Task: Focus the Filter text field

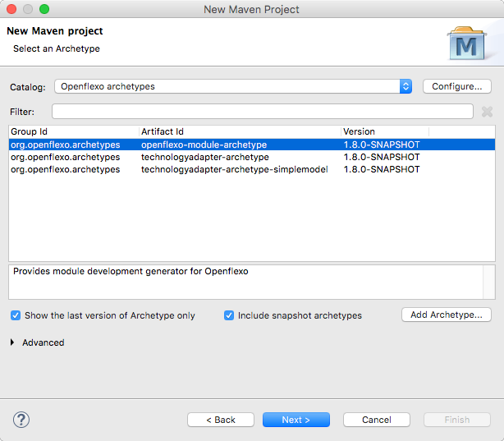Action: pos(263,112)
